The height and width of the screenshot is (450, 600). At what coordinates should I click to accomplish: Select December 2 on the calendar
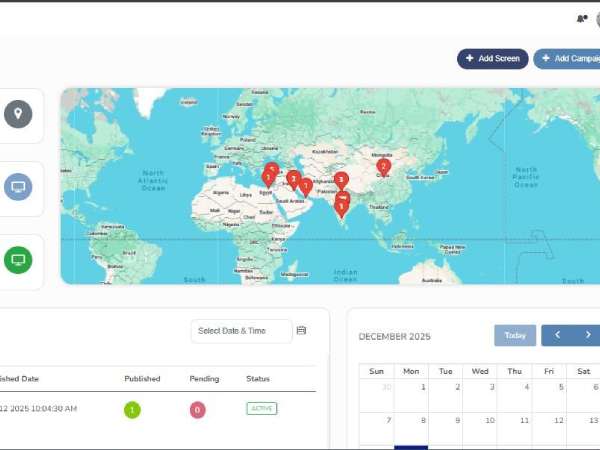446,395
